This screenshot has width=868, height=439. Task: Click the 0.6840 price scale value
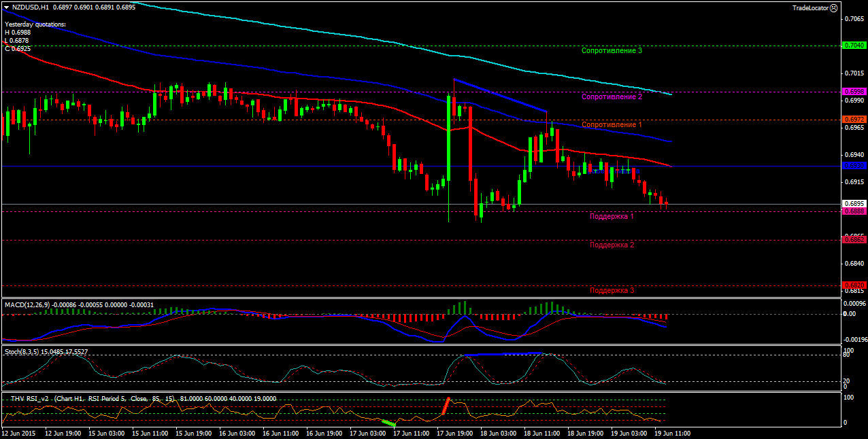pos(854,263)
